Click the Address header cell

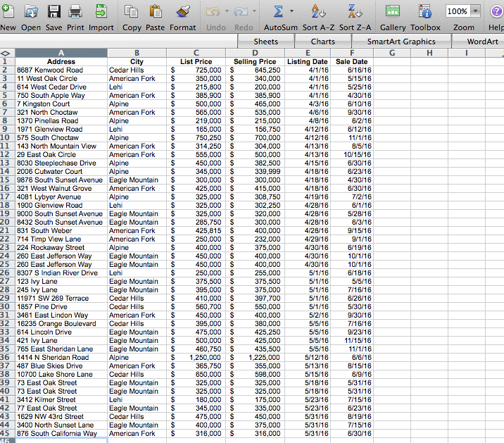coord(61,61)
